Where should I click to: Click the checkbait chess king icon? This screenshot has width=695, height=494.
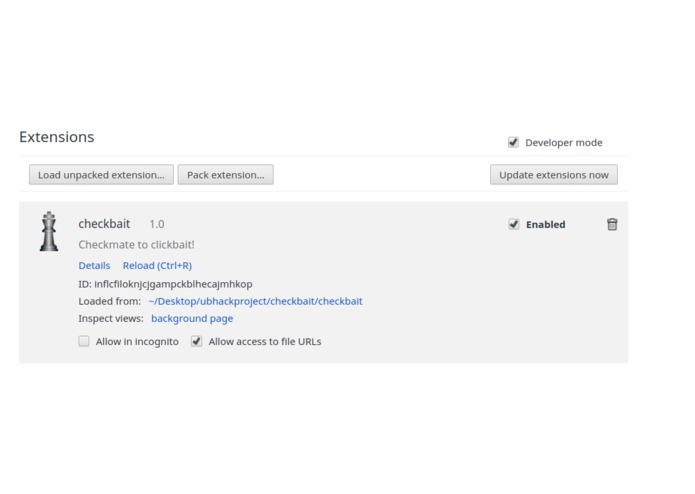coord(49,231)
